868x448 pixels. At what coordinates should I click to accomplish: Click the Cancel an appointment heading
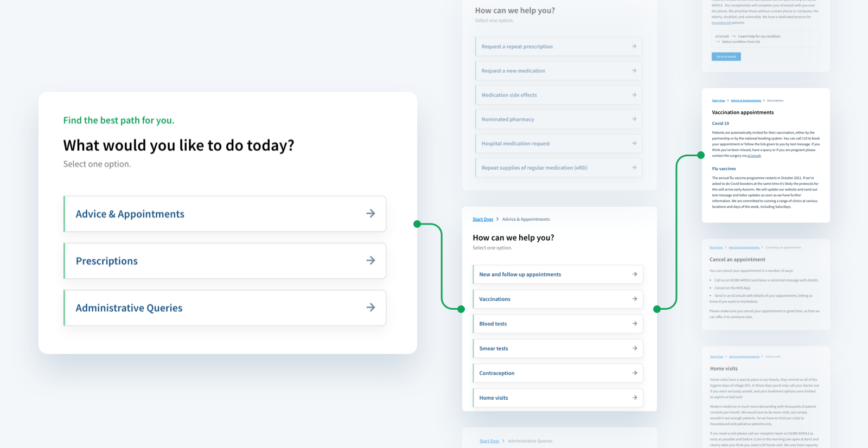pos(737,259)
